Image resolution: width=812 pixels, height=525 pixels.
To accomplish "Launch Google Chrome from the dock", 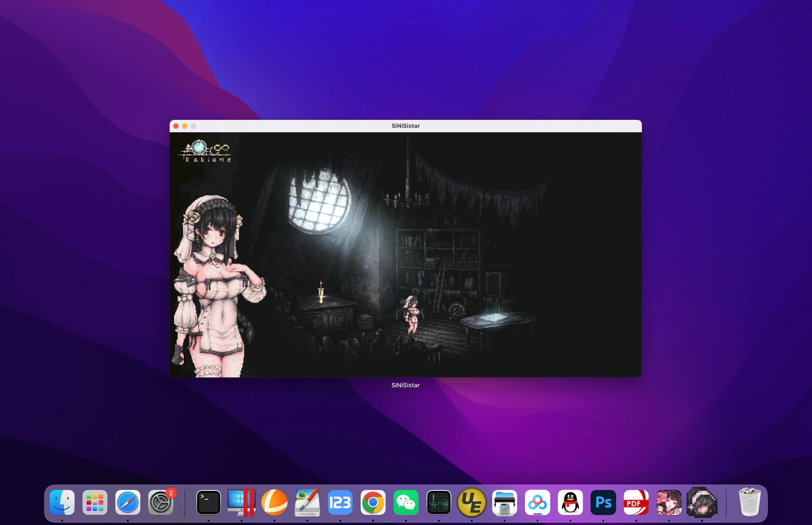I will 373,502.
